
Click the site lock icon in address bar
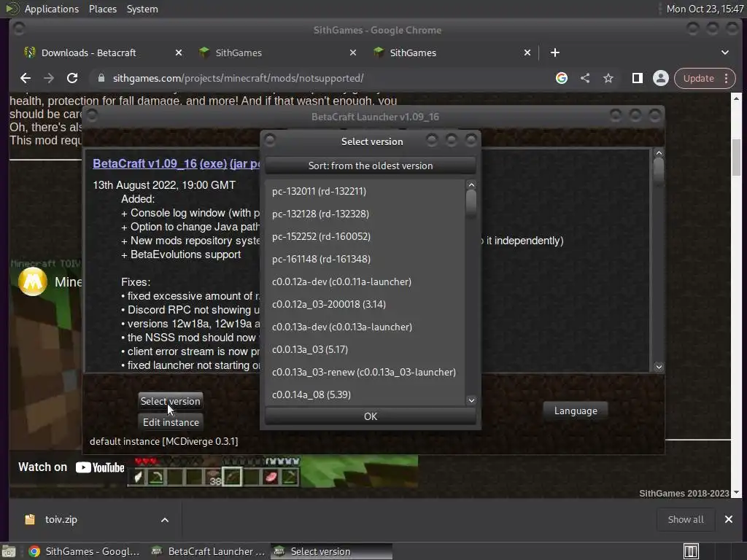[101, 78]
